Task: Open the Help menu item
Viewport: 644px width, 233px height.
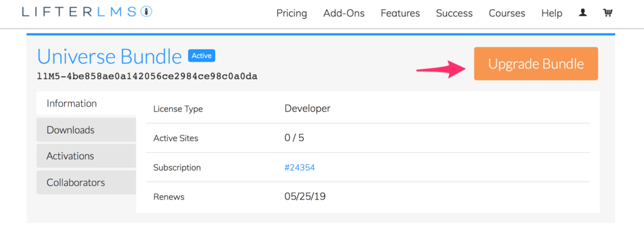Action: pos(552,13)
